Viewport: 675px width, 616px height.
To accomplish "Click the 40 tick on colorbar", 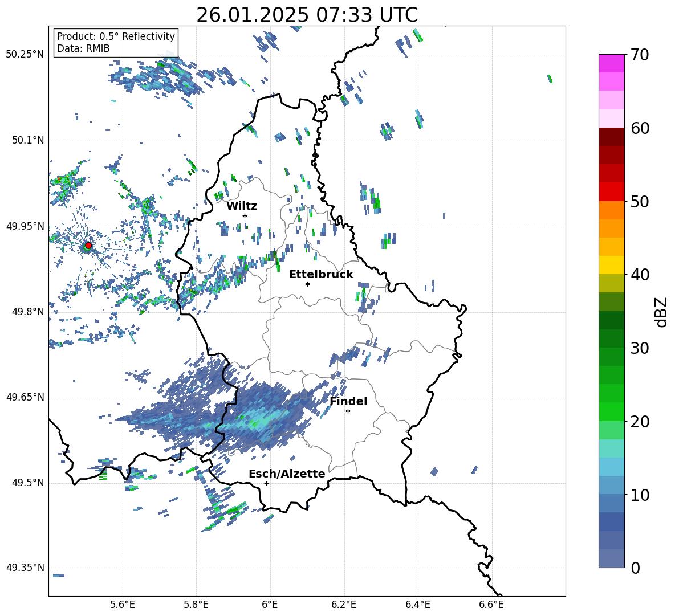I will (640, 275).
